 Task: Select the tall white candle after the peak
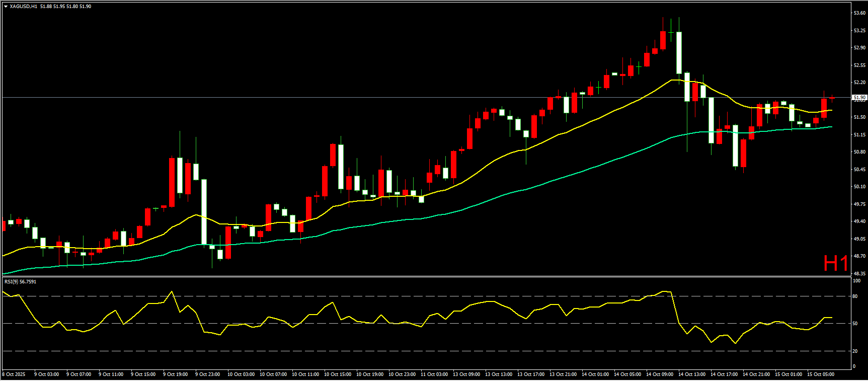(x=679, y=53)
